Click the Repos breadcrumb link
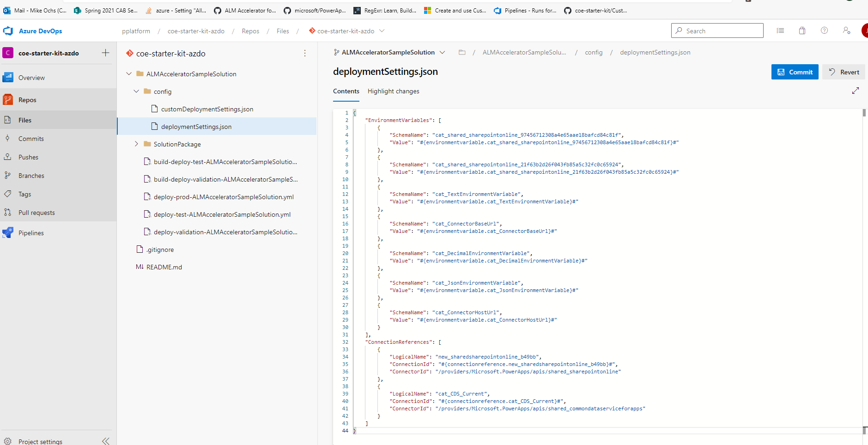 click(250, 31)
